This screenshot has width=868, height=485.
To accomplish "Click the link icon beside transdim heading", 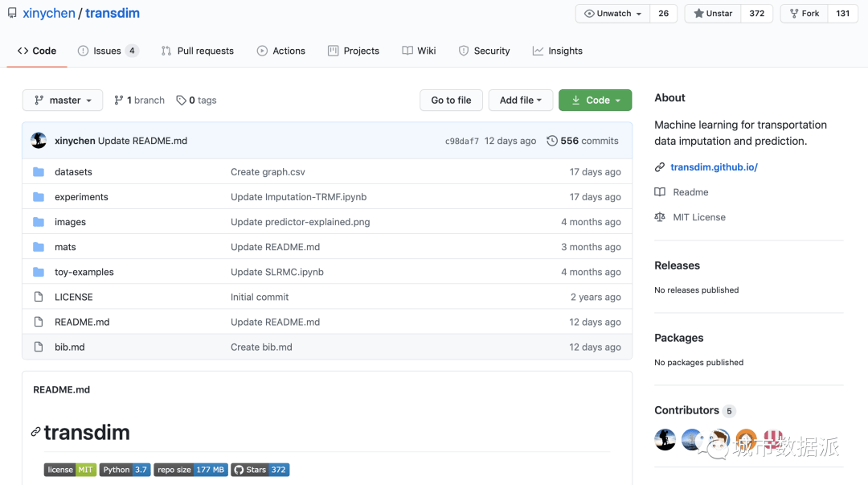I will tap(35, 433).
